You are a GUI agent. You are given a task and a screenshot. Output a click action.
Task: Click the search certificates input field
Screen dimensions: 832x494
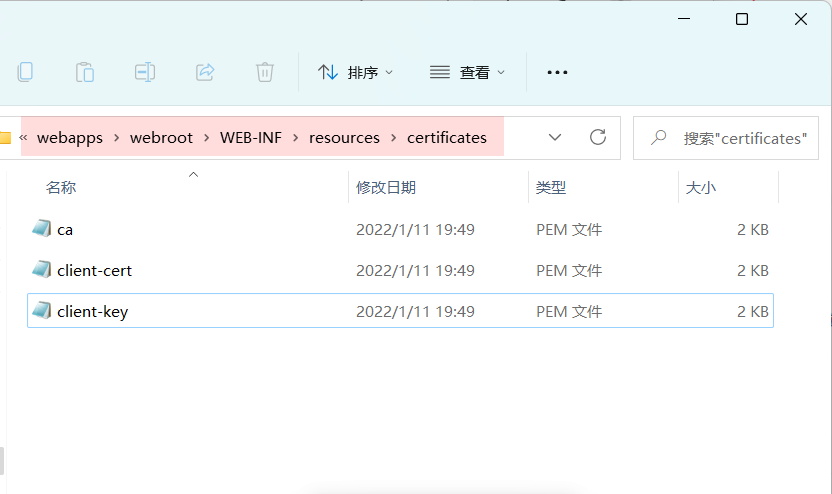[x=726, y=138]
